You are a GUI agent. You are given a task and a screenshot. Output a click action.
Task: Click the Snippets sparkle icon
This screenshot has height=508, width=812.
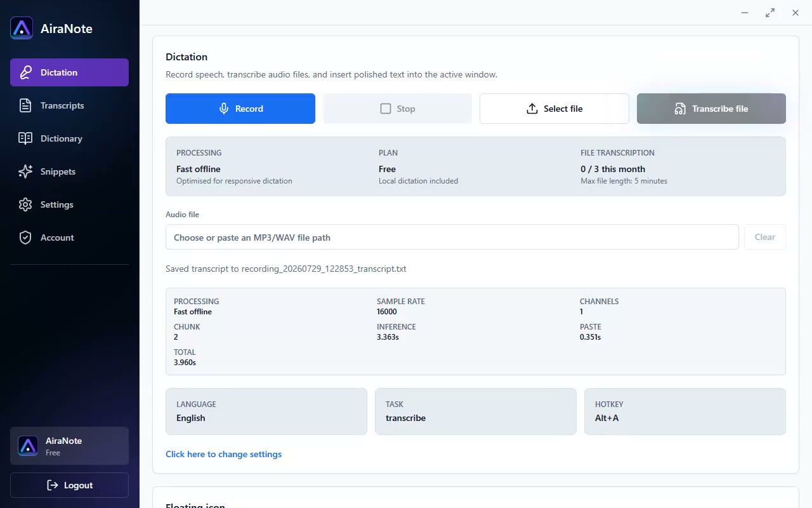click(x=25, y=171)
